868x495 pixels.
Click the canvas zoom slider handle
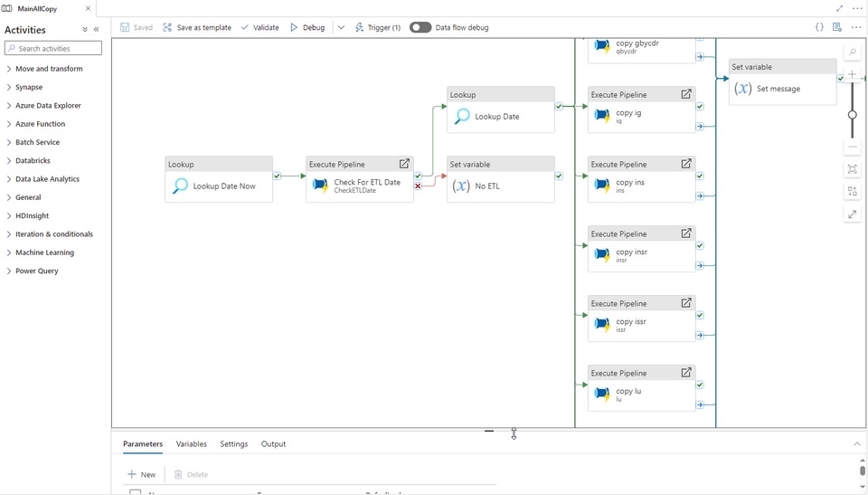(x=853, y=115)
